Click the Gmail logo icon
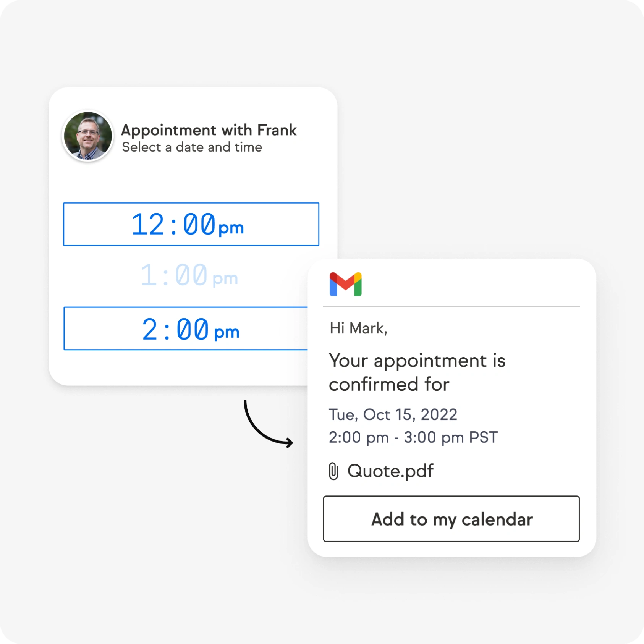 (x=345, y=284)
